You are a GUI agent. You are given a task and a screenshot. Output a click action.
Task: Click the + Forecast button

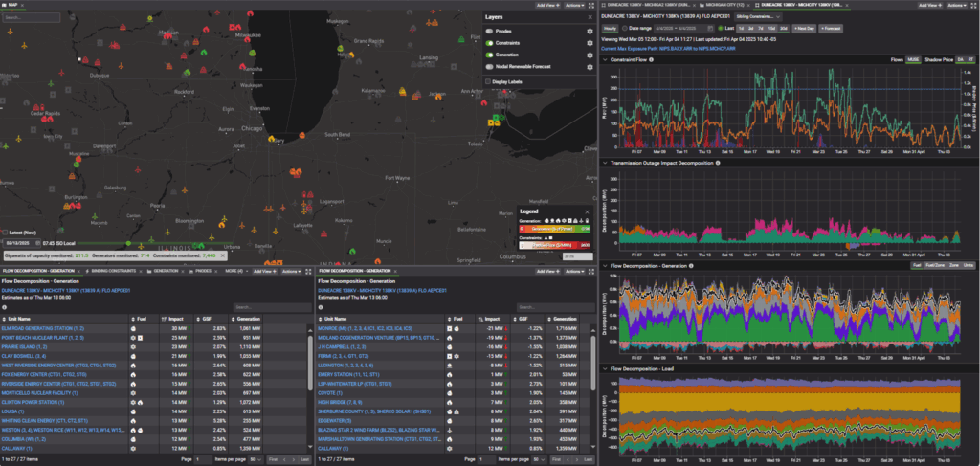tap(831, 29)
